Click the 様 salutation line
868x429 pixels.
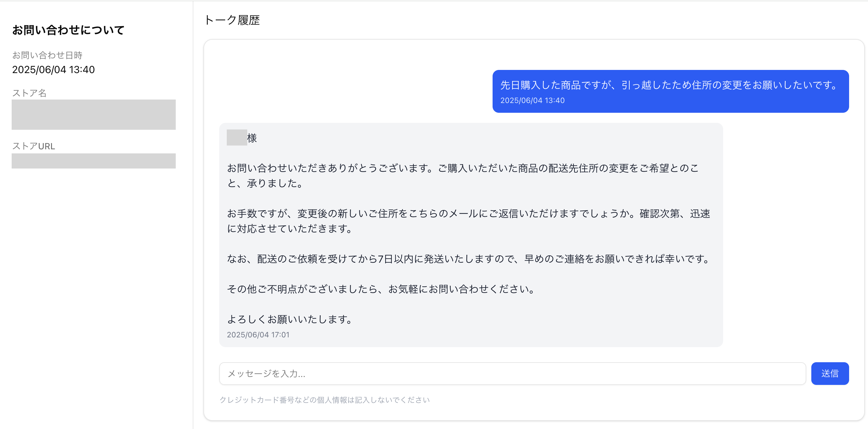tap(242, 138)
